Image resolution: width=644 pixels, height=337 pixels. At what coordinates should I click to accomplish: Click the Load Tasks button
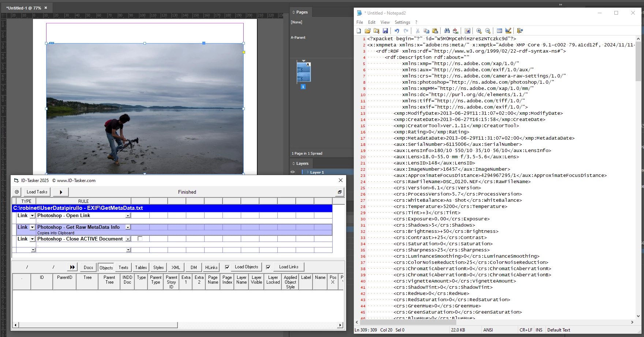pos(37,192)
